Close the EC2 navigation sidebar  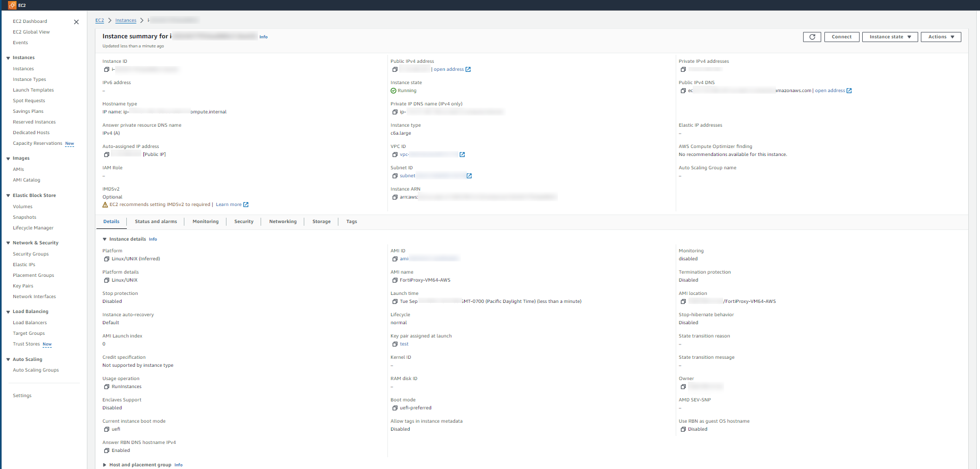click(x=76, y=22)
